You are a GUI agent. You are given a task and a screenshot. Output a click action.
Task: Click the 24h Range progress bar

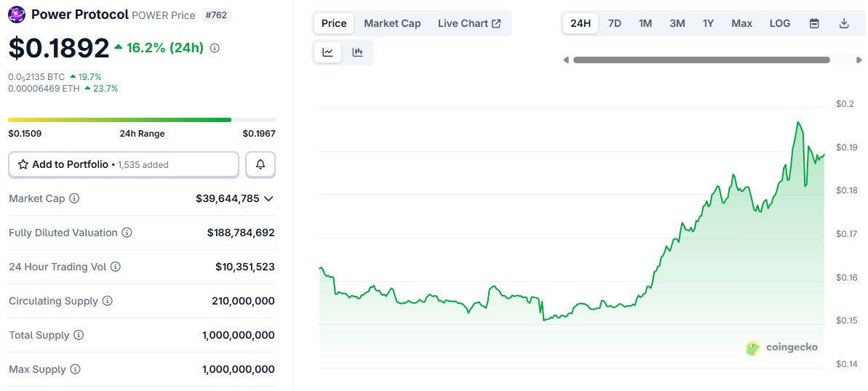[142, 119]
